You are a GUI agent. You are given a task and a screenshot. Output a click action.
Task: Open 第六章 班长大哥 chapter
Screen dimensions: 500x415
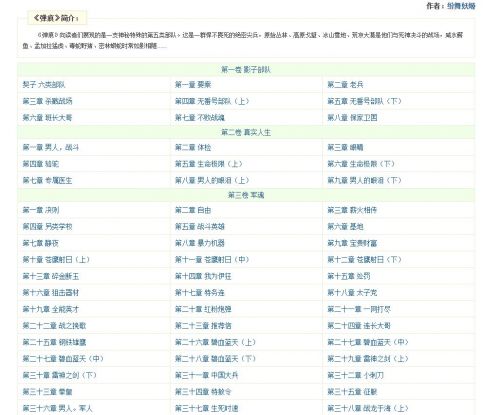[47, 118]
